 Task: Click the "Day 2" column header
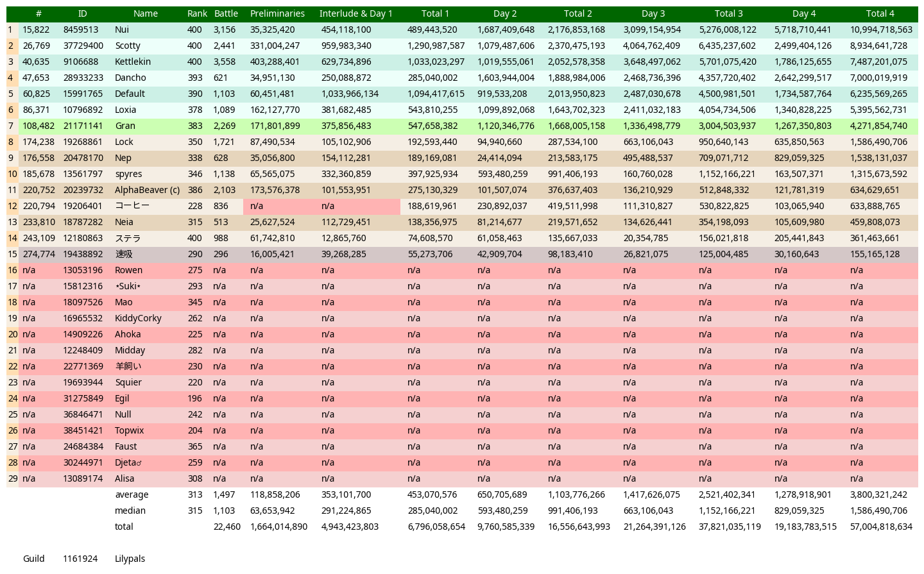pyautogui.click(x=506, y=13)
